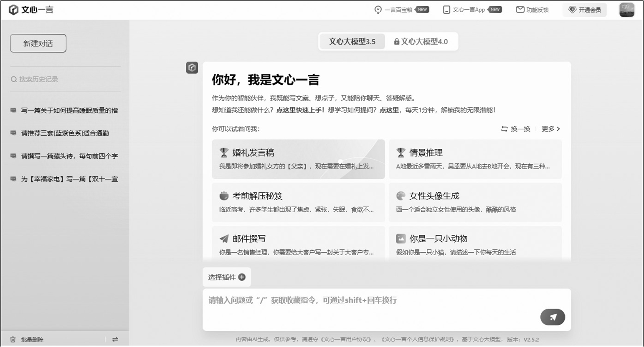The height and width of the screenshot is (347, 644).
Task: Select the 考前解压秘笈 prompt card
Action: (298, 202)
